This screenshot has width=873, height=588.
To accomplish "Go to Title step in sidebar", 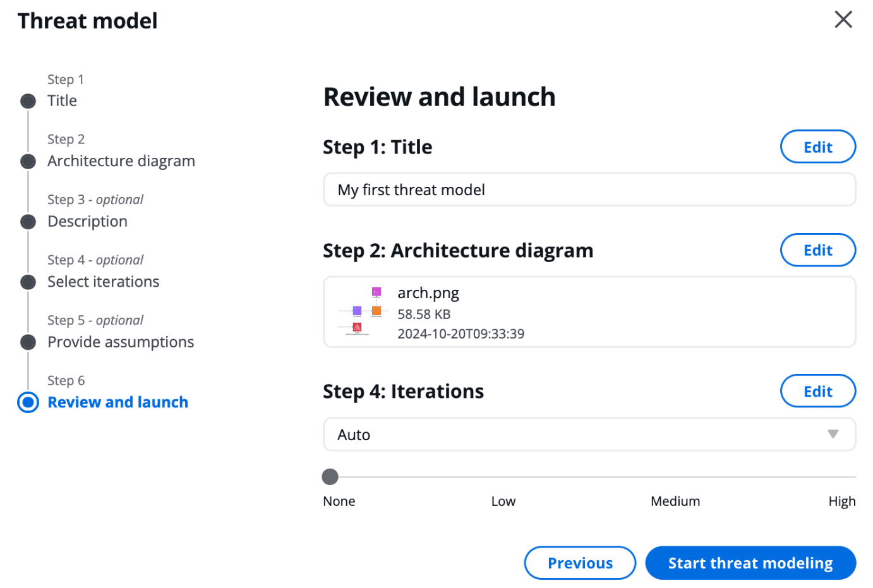I will point(62,101).
